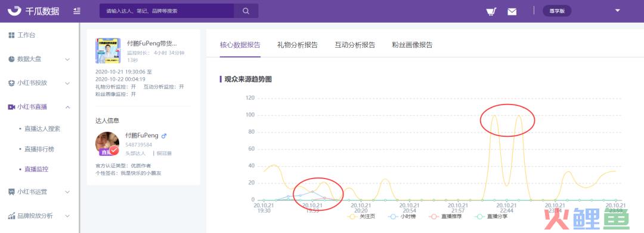Click the 品牌投放分析 bar chart icon

coord(11,216)
